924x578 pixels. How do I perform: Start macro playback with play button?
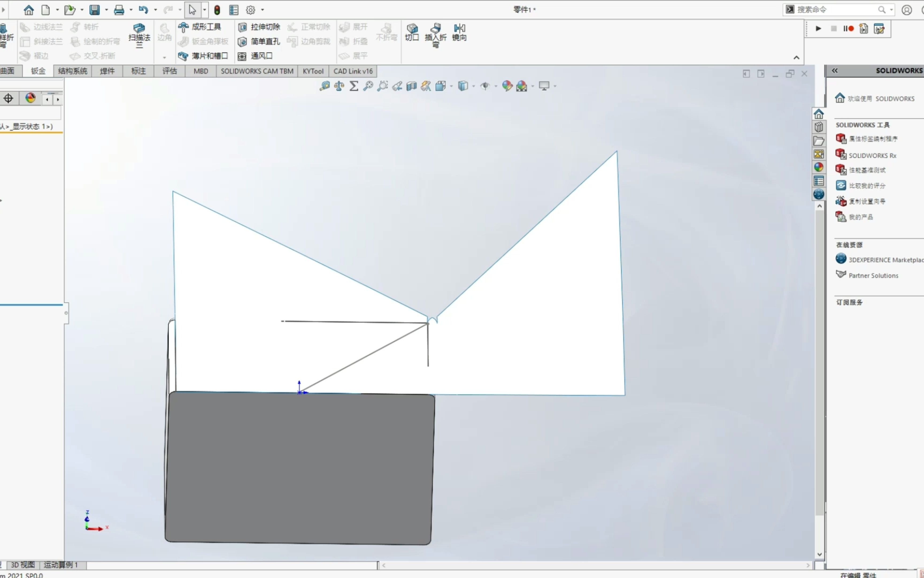click(818, 29)
